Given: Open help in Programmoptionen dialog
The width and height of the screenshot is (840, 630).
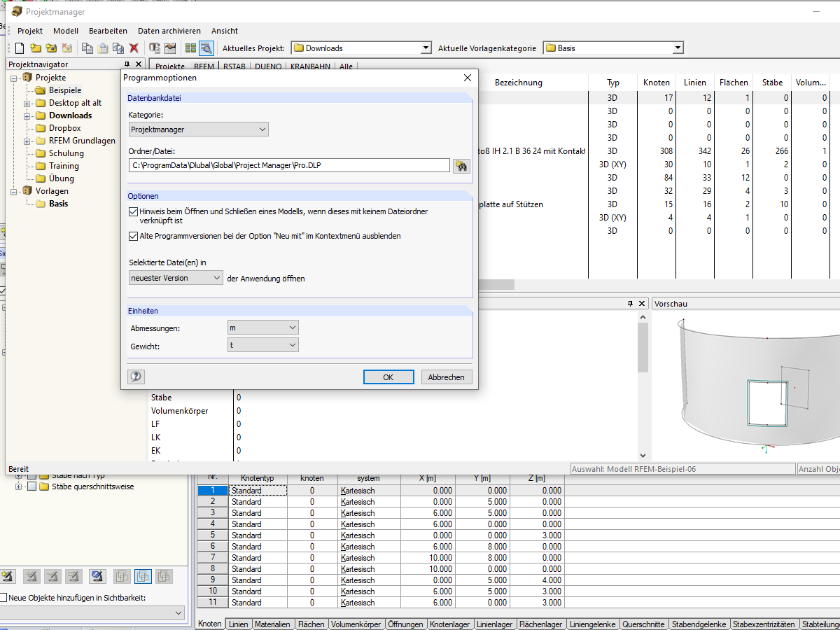Looking at the screenshot, I should (x=136, y=377).
